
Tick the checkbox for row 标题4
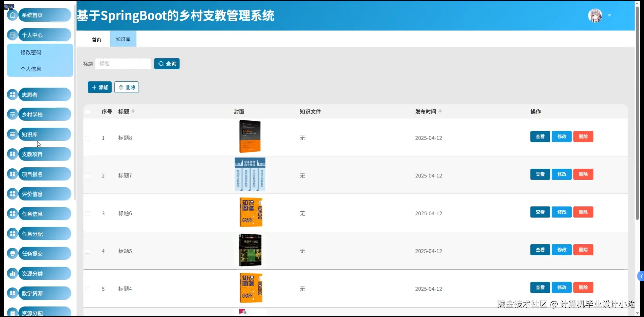tap(87, 289)
